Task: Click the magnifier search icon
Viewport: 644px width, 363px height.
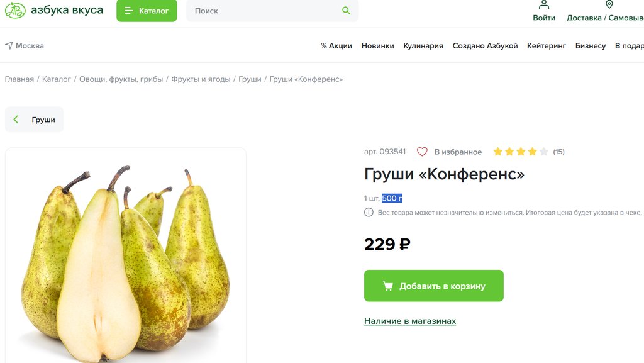Action: pos(347,11)
